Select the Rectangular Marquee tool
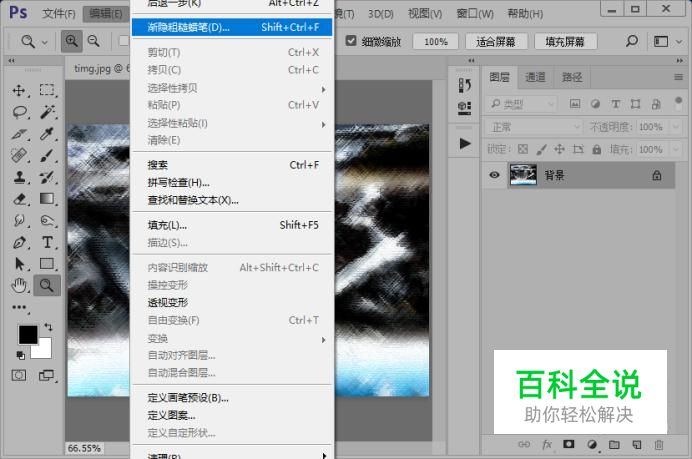This screenshot has height=459, width=692. (47, 90)
